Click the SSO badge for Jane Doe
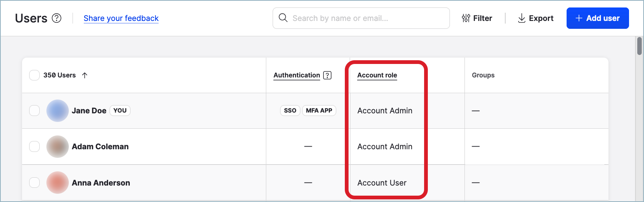 coord(290,111)
